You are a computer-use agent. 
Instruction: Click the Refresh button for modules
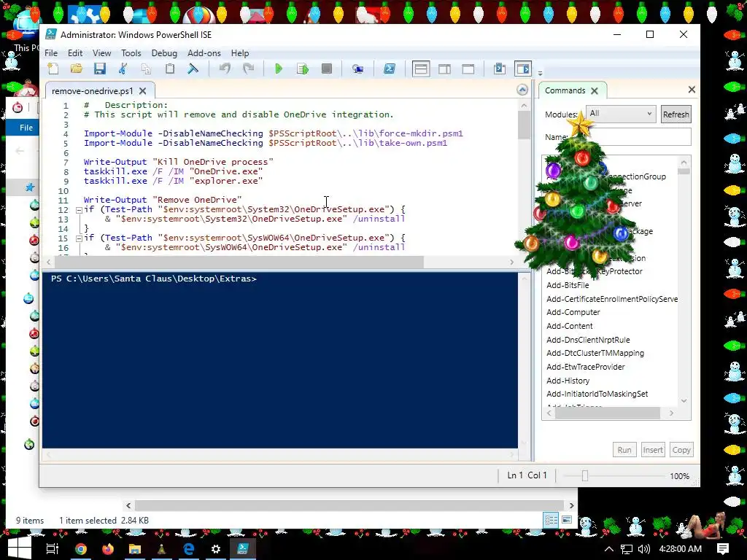click(676, 114)
